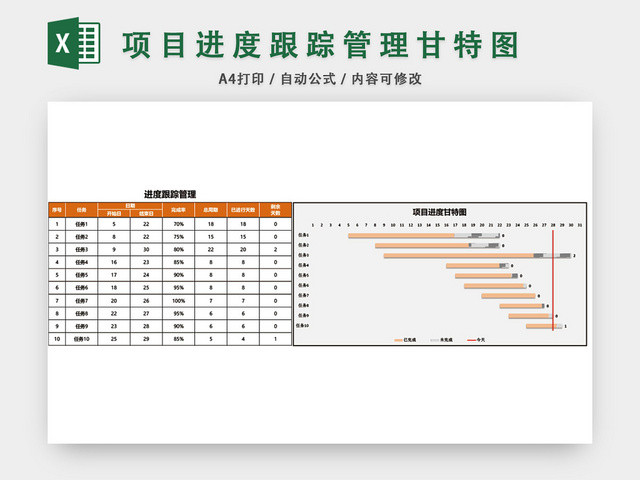Click the 70% completion cell

pos(178,224)
